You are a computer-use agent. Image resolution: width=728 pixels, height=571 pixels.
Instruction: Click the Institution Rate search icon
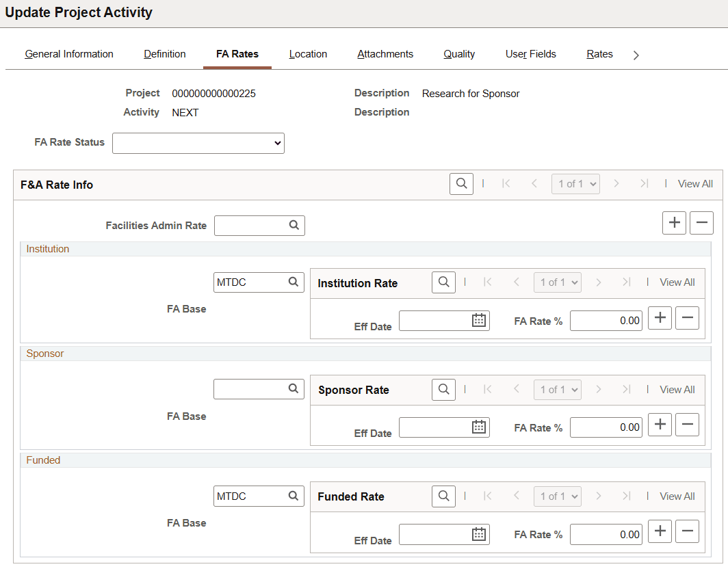[x=443, y=282]
